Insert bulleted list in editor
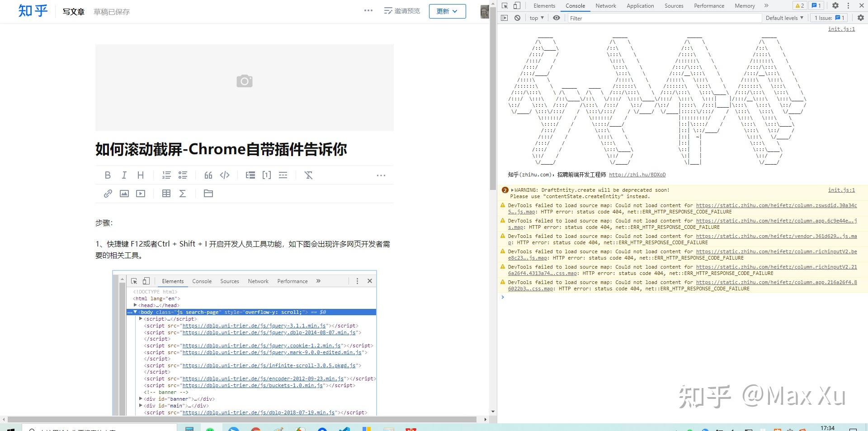 (x=183, y=175)
